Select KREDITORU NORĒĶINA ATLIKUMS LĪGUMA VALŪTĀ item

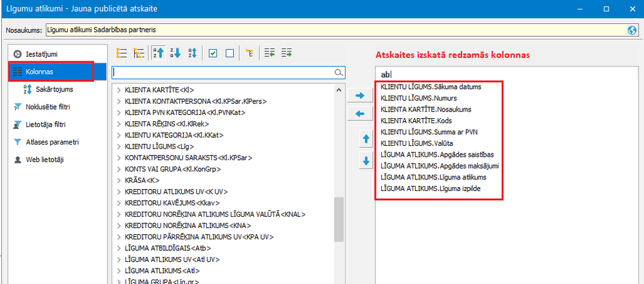tap(215, 214)
